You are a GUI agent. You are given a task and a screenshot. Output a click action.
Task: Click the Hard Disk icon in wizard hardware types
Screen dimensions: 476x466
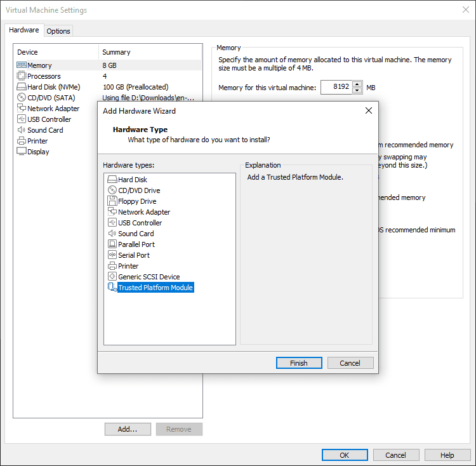[x=112, y=180]
